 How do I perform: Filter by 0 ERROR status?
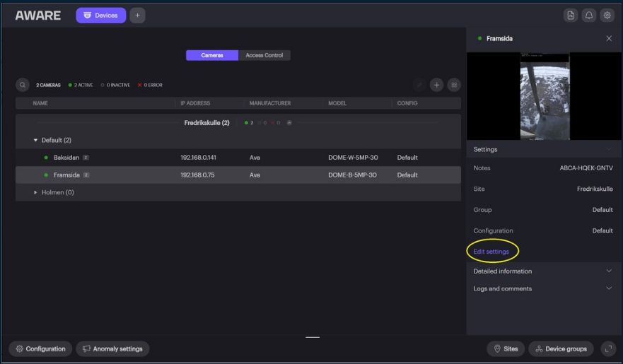(150, 85)
